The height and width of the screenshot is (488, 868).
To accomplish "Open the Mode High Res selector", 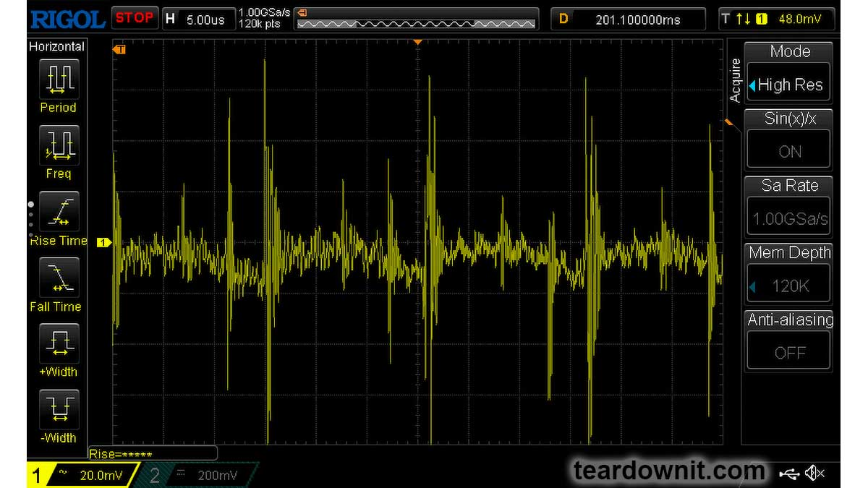I will 789,85.
